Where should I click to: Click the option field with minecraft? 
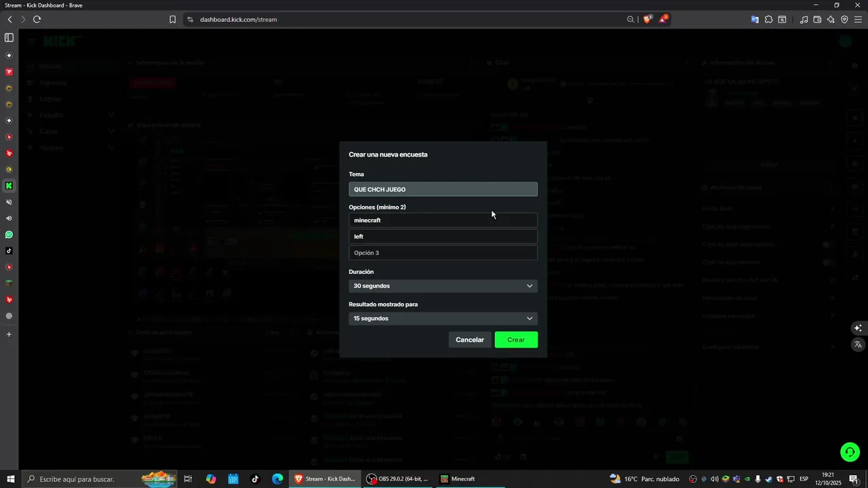(x=443, y=220)
